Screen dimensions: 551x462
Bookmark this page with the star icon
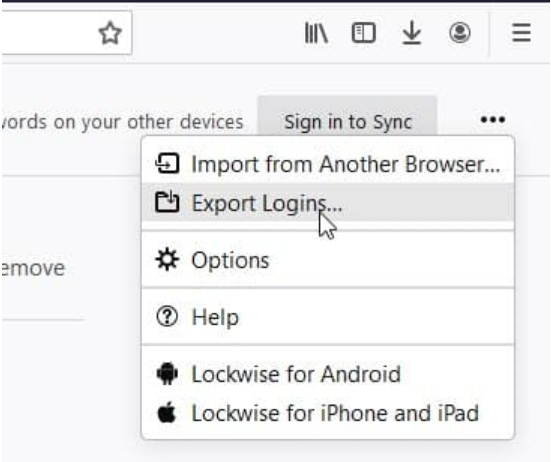click(x=110, y=33)
